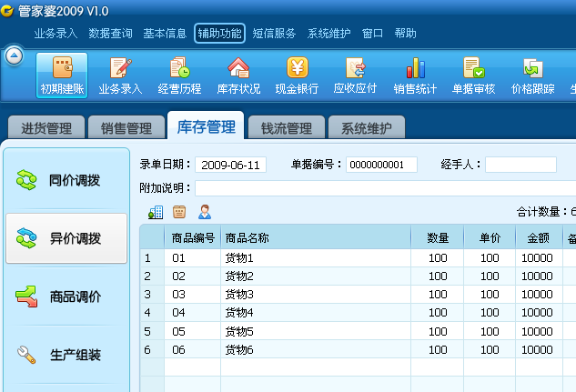Switch to the 进货管理 tab
The image size is (576, 392).
coord(46,127)
